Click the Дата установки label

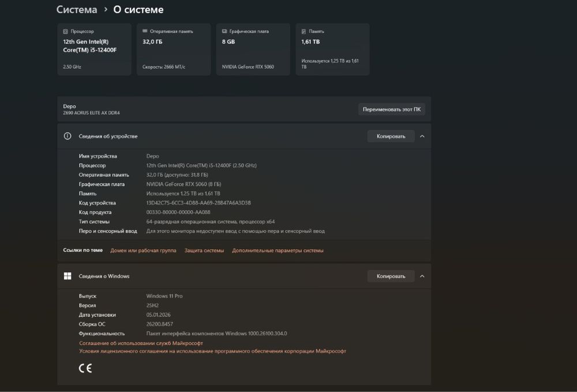click(97, 315)
